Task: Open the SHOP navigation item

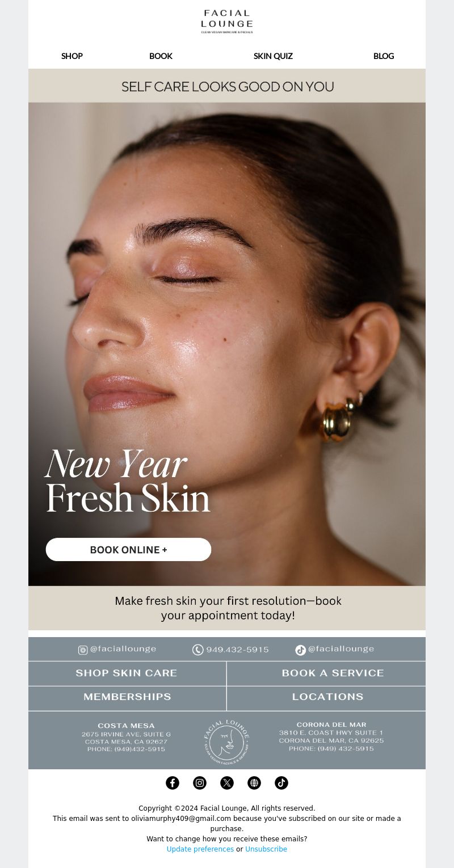Action: pos(72,56)
